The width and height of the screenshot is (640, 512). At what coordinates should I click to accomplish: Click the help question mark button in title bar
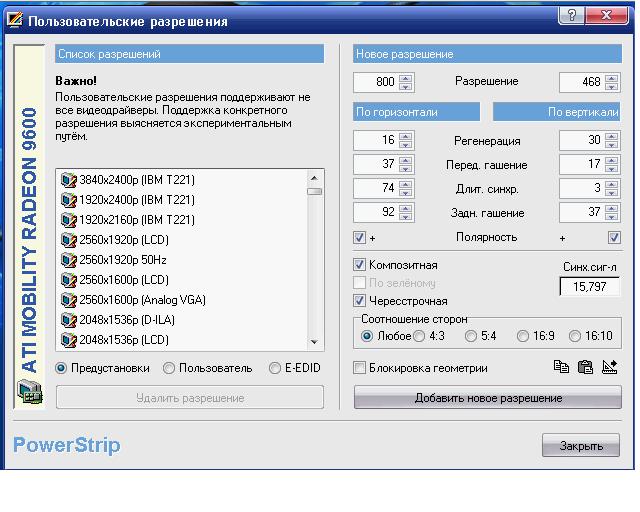571,18
